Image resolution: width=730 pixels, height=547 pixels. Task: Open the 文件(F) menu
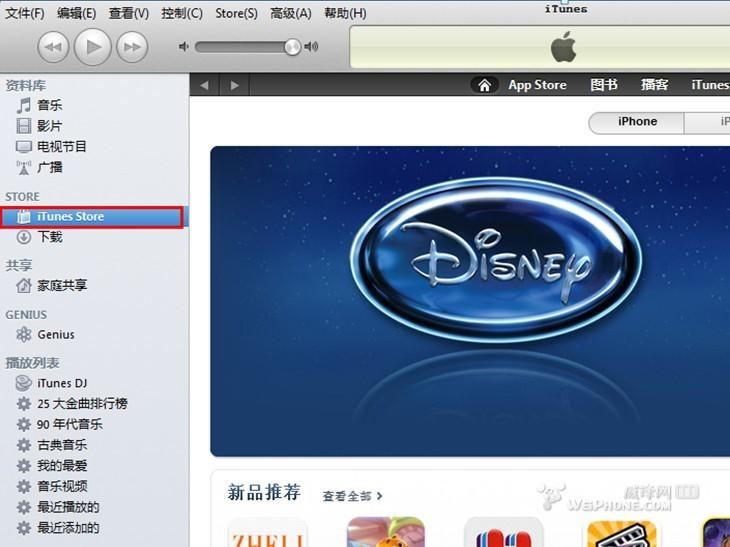tap(25, 13)
